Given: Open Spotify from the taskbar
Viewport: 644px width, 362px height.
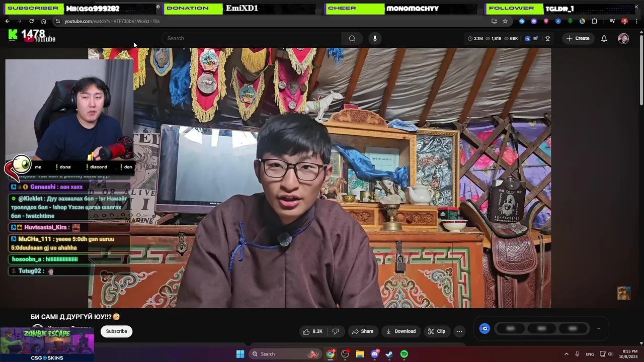Looking at the screenshot, I should [404, 354].
